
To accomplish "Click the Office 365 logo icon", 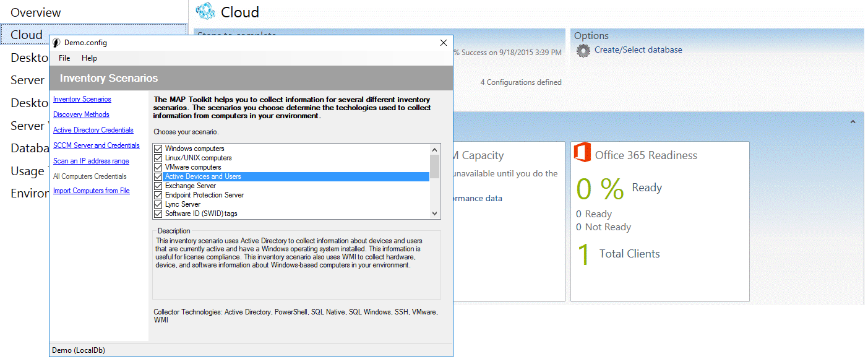I will (581, 152).
